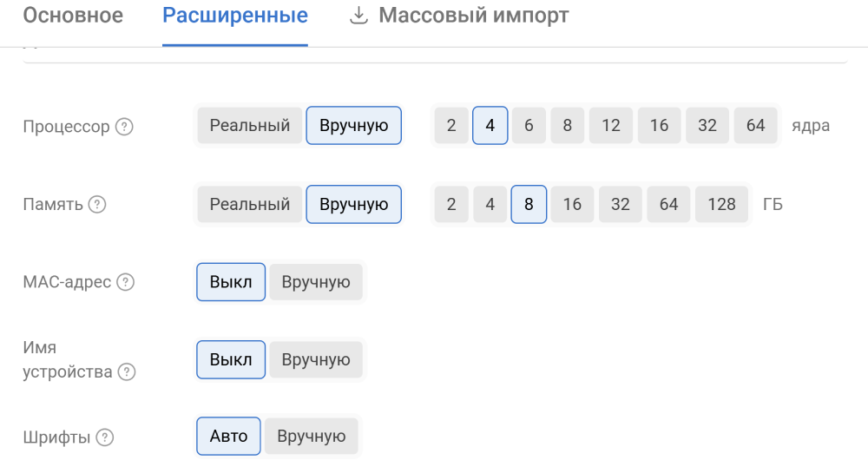Set Шрифты to Вручную
The width and height of the screenshot is (868, 460).
(312, 437)
